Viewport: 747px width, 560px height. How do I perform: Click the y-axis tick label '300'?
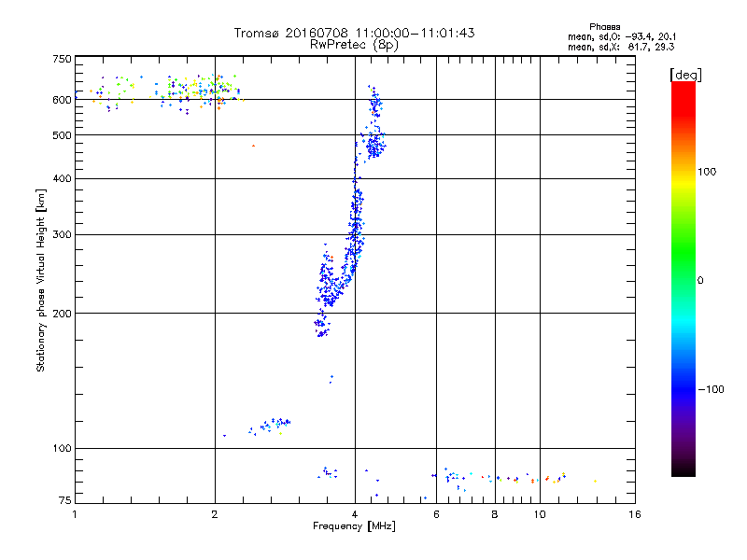[x=62, y=234]
